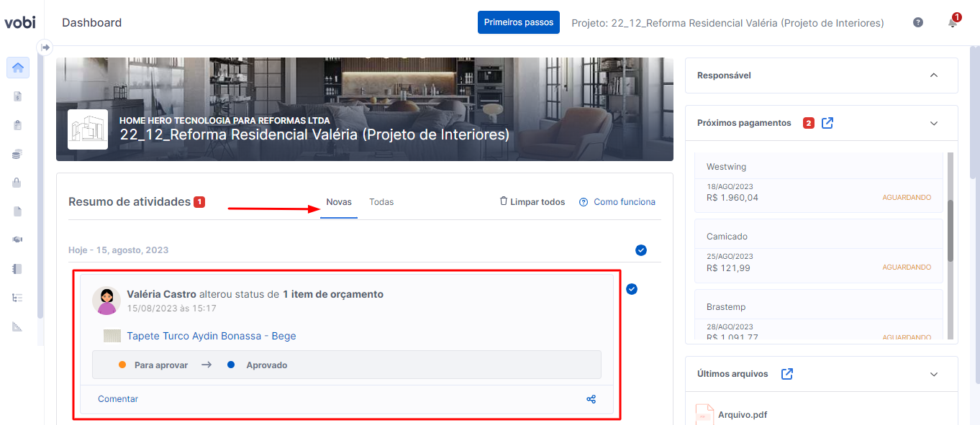Open Tapete Turco Aydin Bonassa - Bege link
980x425 pixels.
coord(212,336)
